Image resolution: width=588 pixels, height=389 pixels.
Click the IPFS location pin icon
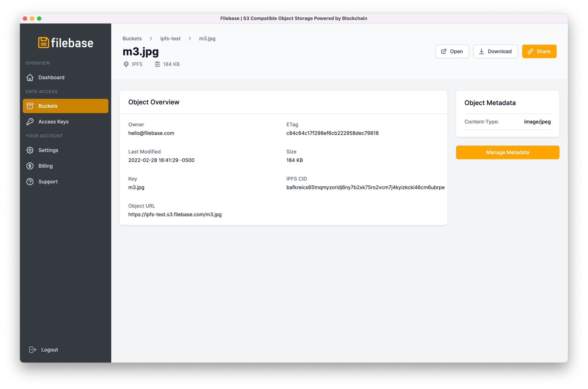[127, 64]
